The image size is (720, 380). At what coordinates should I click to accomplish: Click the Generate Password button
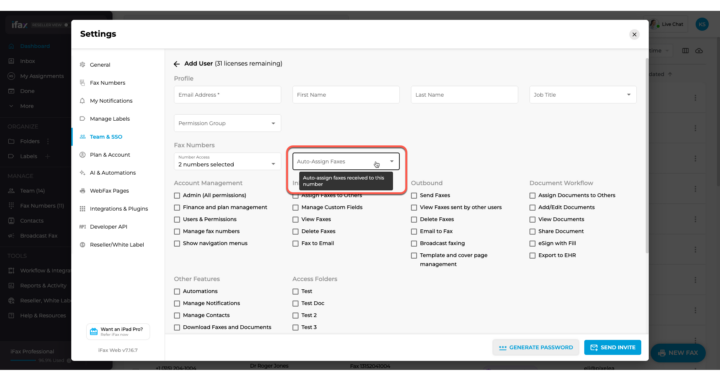tap(535, 347)
